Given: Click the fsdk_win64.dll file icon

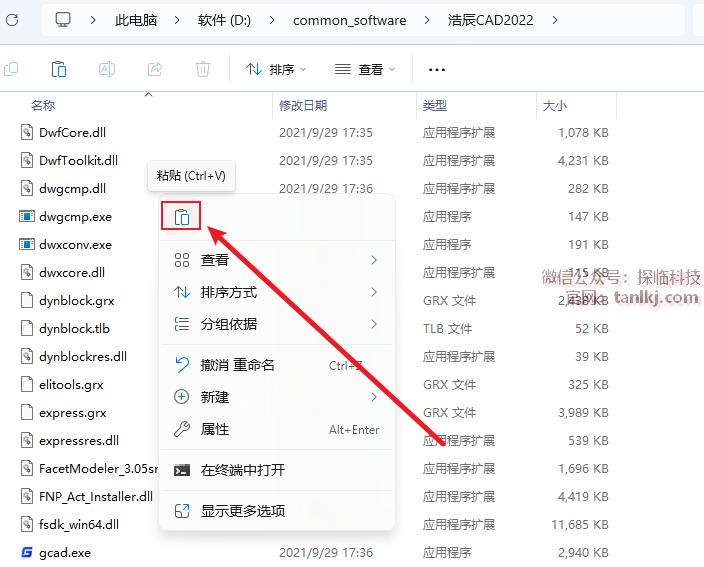Looking at the screenshot, I should coord(27,524).
